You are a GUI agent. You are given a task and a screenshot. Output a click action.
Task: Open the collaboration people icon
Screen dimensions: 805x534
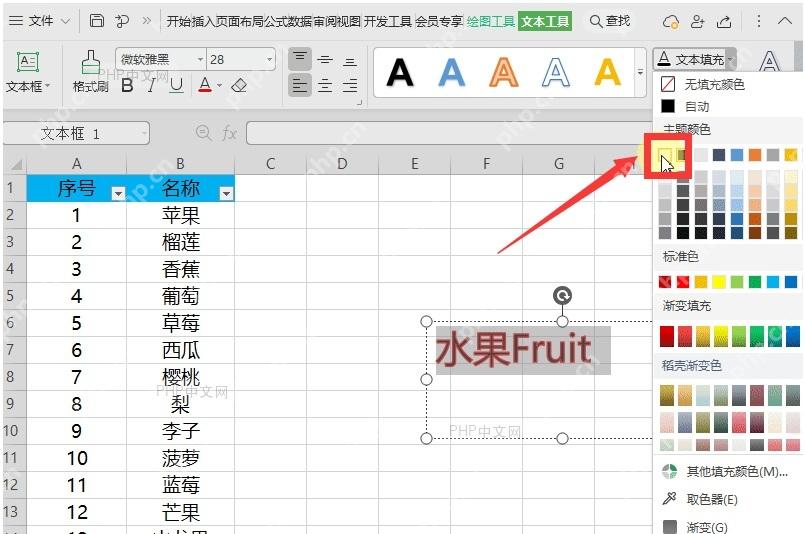(697, 22)
